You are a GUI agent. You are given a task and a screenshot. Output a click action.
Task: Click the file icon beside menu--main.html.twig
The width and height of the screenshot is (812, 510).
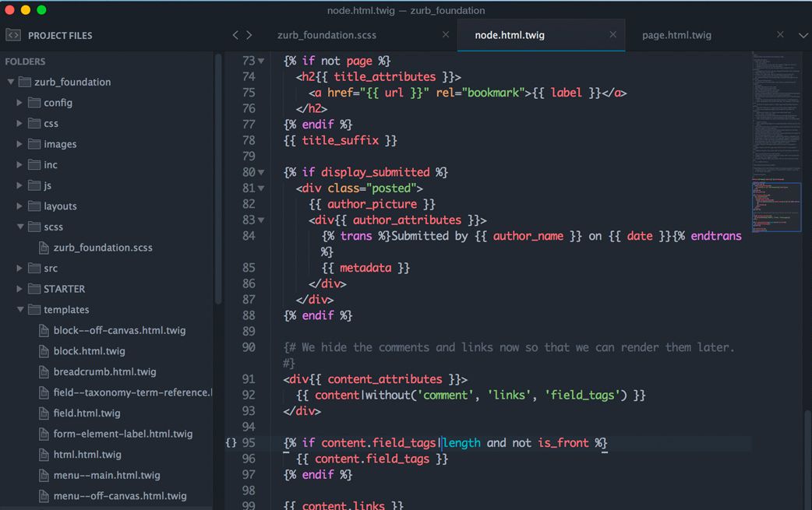click(44, 475)
